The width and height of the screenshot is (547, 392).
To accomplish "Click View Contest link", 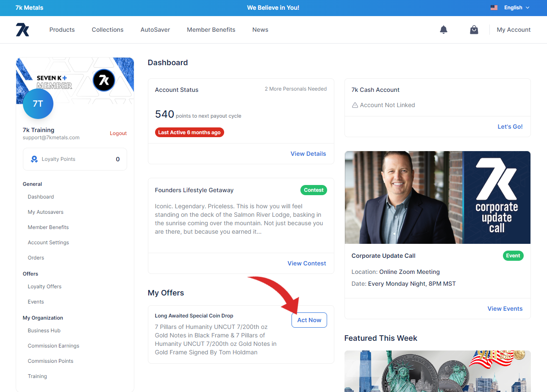I will 307,263.
